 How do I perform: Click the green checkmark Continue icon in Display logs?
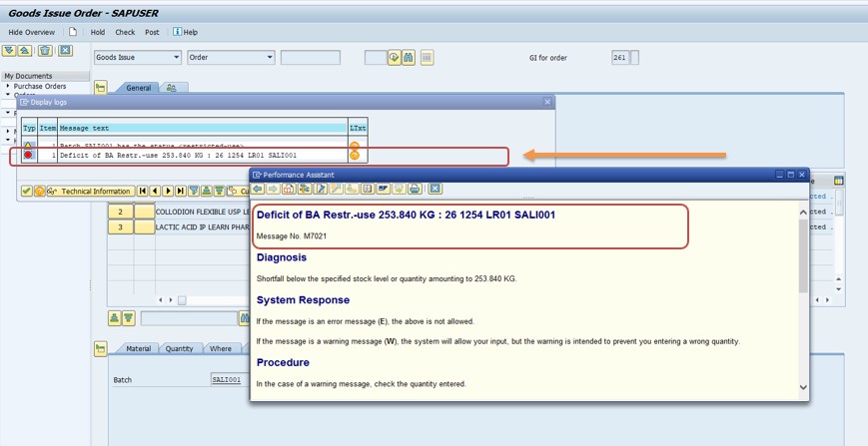coord(27,192)
